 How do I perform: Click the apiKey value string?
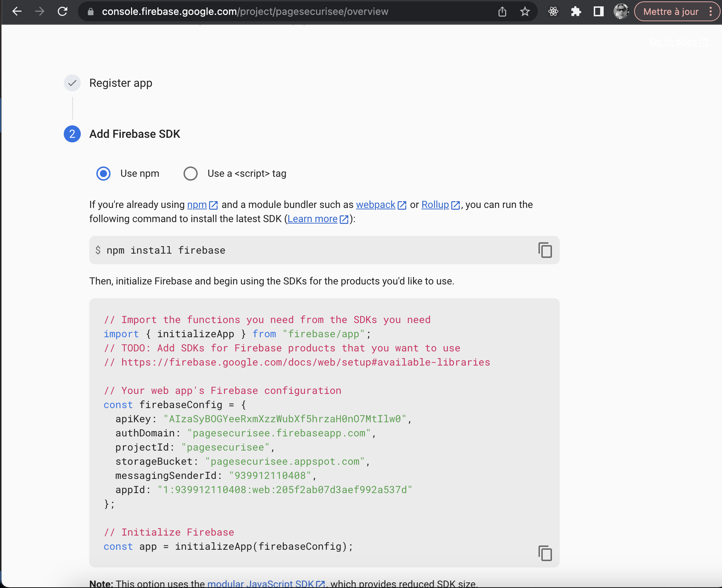click(285, 419)
